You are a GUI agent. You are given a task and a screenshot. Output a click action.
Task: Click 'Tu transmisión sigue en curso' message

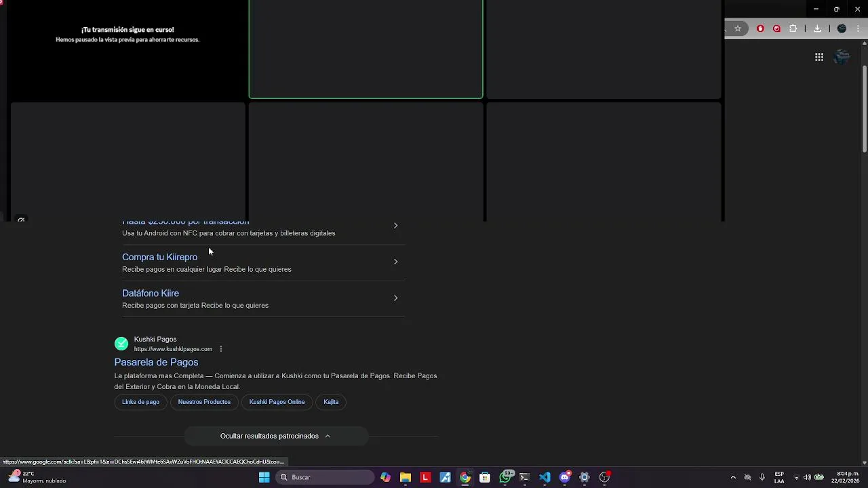[x=127, y=30]
